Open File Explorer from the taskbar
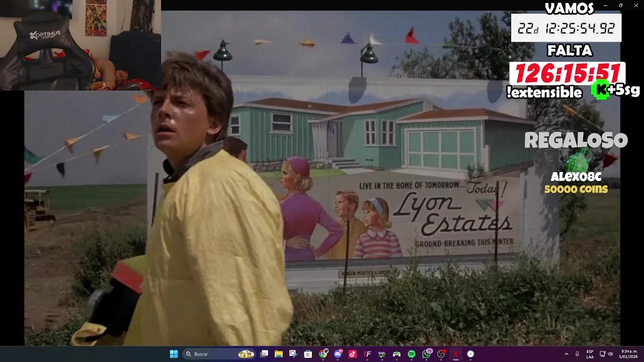 coord(279,354)
